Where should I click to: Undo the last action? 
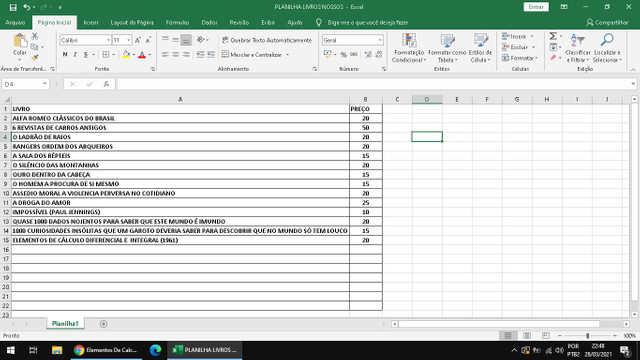[27, 7]
